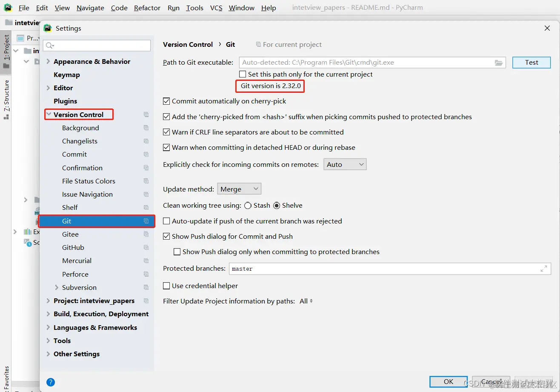Click the OK button
The image size is (560, 392).
(x=449, y=382)
